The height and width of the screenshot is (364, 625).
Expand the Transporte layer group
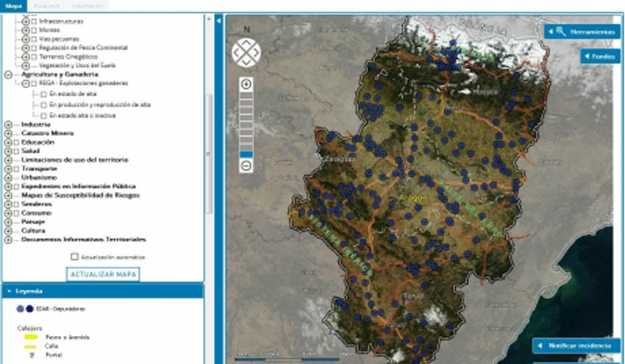8,168
